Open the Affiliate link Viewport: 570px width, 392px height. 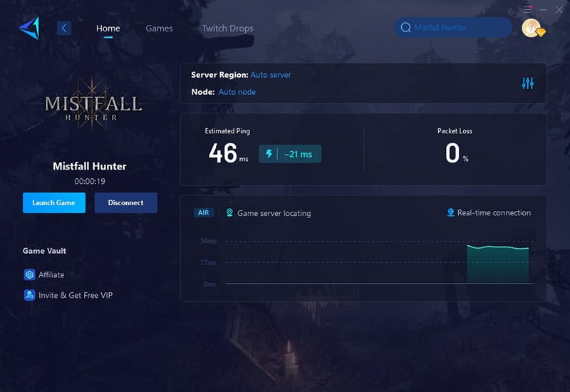point(51,275)
